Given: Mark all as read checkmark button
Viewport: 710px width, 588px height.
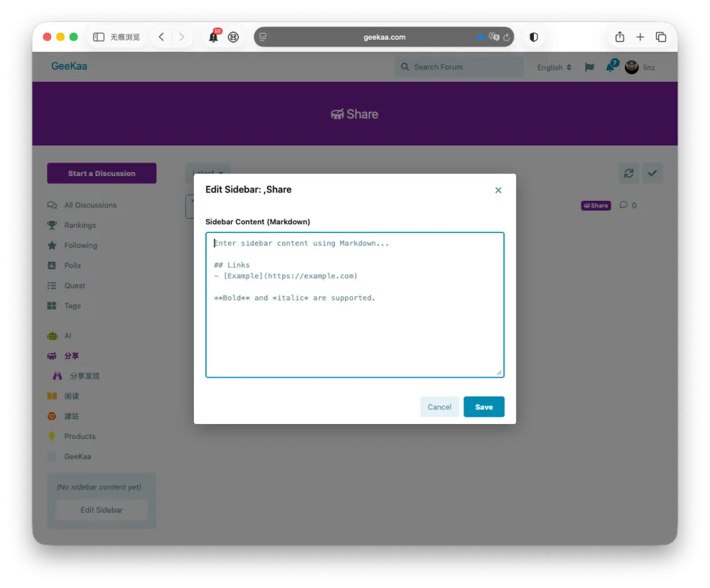Looking at the screenshot, I should tap(652, 173).
